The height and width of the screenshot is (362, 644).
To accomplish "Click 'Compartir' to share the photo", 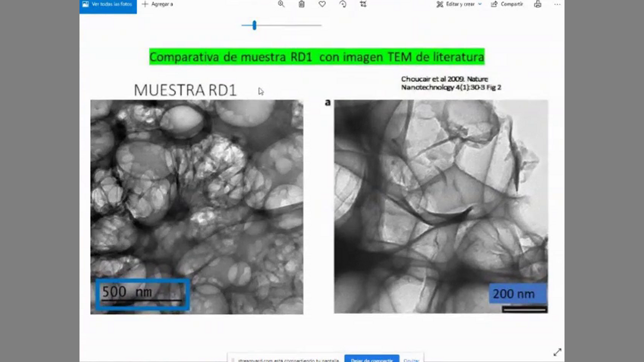I will pyautogui.click(x=507, y=4).
